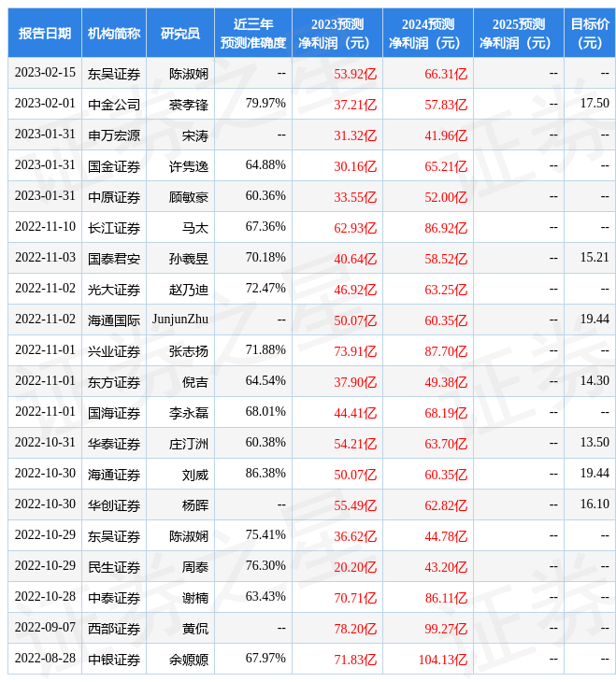Select the 2022-08-28 report date cell
Screen dimensions: 616x682
coord(45,659)
